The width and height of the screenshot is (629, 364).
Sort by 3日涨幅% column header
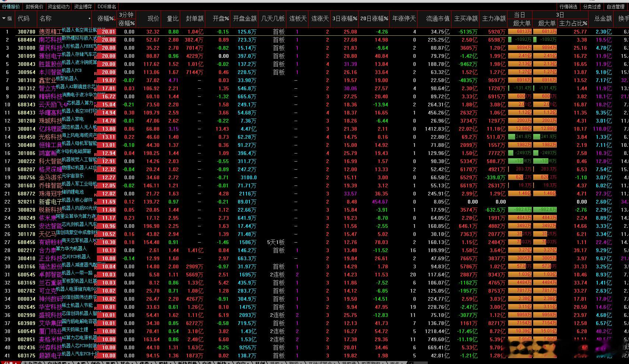pyautogui.click(x=345, y=18)
